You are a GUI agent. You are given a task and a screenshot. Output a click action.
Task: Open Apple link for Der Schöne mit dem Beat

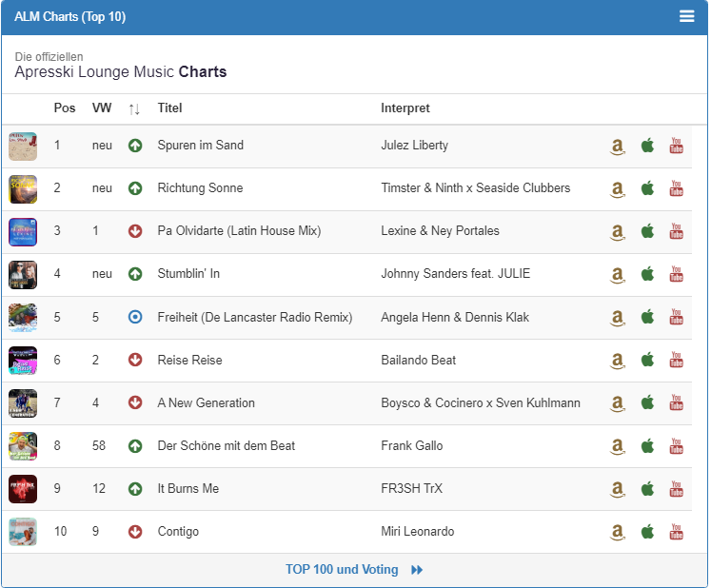click(x=647, y=445)
